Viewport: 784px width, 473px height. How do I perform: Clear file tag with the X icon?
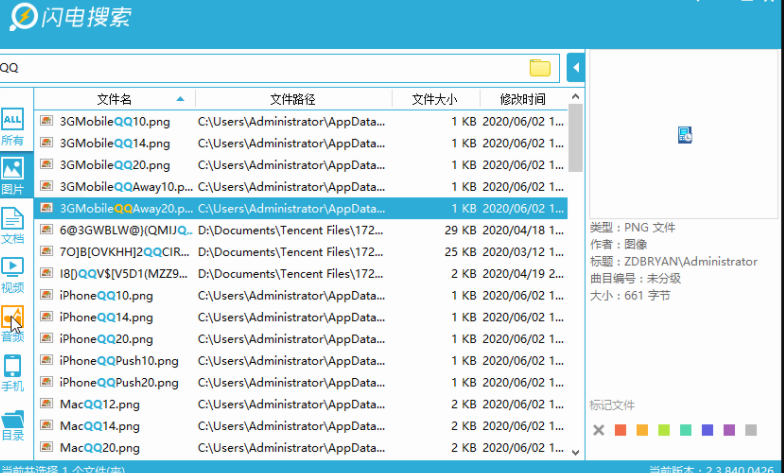pos(598,430)
